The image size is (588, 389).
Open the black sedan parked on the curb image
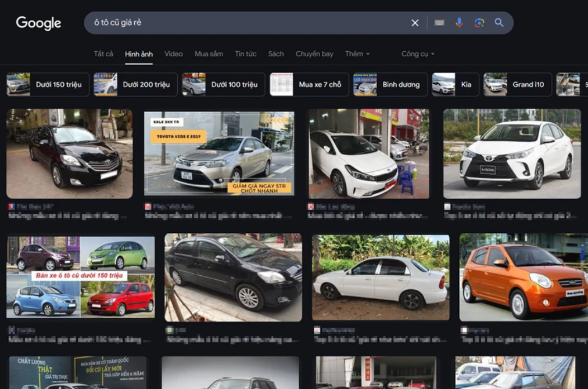(x=233, y=278)
